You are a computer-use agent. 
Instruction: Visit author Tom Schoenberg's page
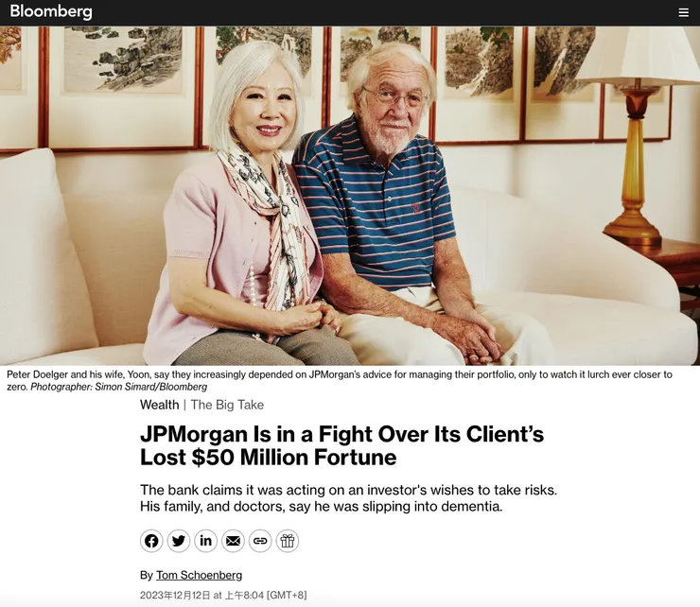(x=199, y=575)
